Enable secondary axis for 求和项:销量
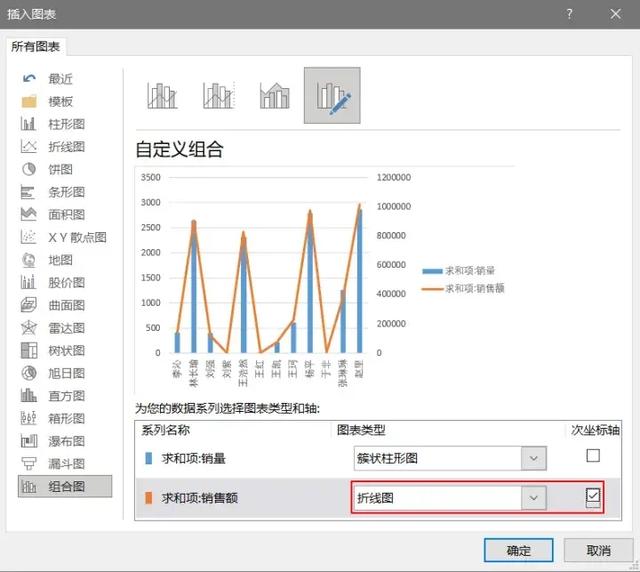This screenshot has width=640, height=572. coord(593,455)
